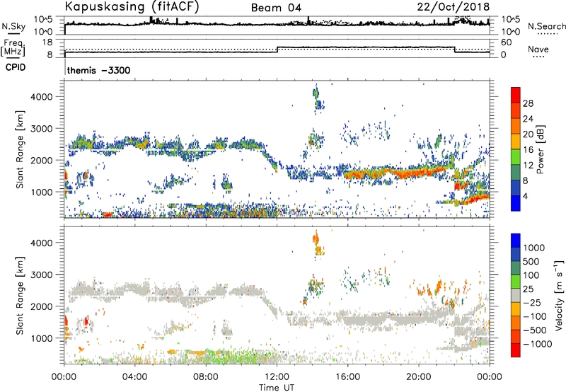The height and width of the screenshot is (392, 566).
Task: Click the '20:00' time axis label
Action: tap(419, 377)
